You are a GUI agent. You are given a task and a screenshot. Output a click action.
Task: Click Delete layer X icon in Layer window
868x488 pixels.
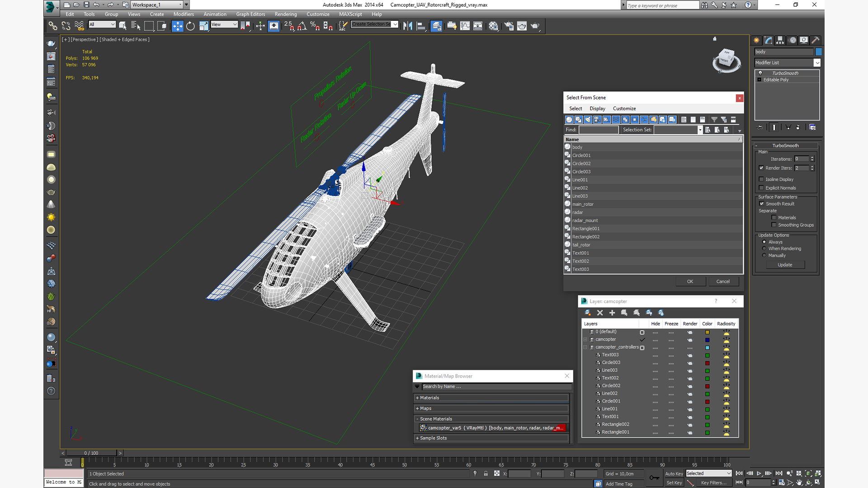pos(600,313)
